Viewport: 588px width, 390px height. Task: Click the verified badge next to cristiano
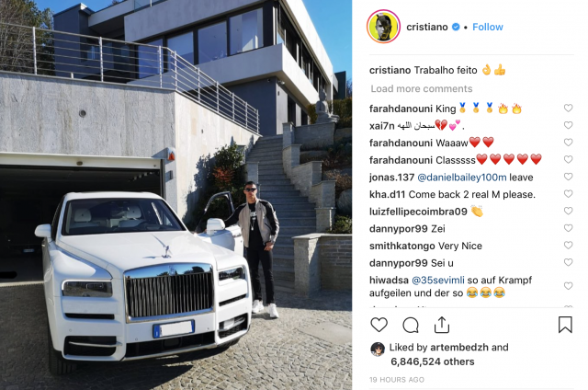click(x=456, y=27)
